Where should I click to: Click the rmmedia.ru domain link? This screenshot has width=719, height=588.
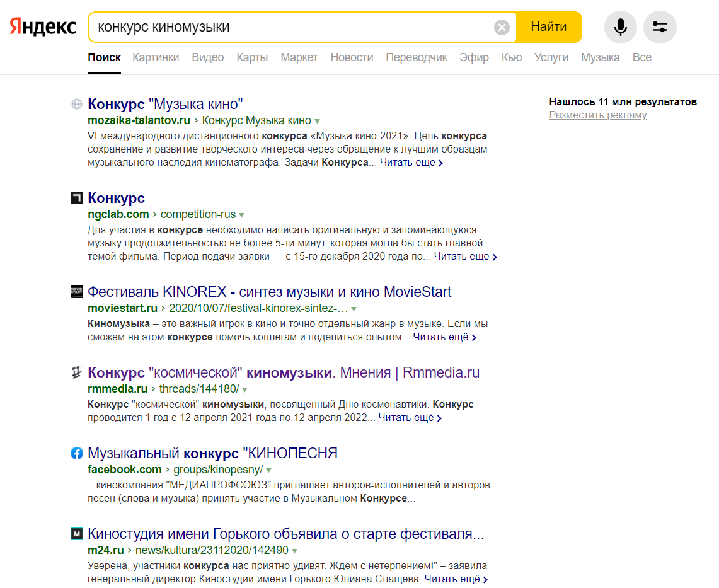point(117,389)
